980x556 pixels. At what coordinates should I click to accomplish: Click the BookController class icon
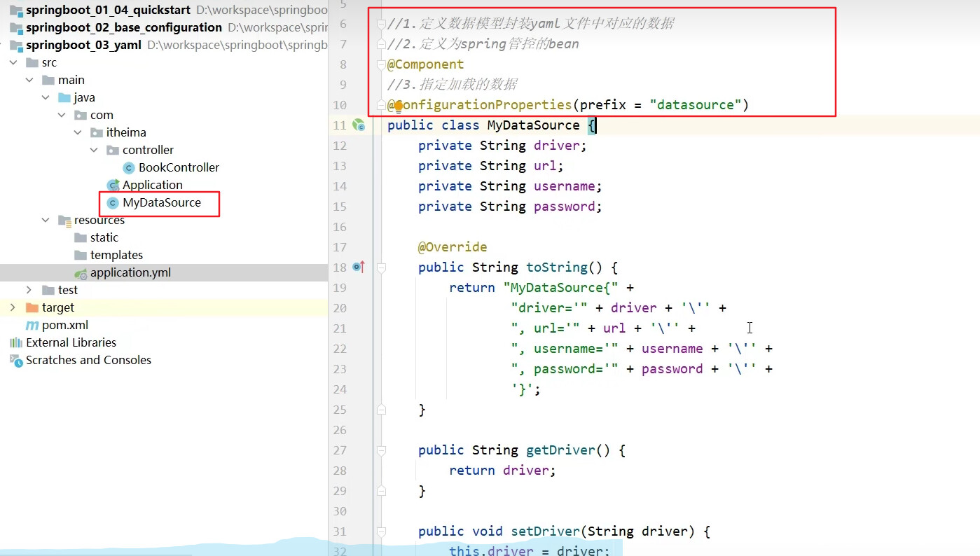point(129,167)
